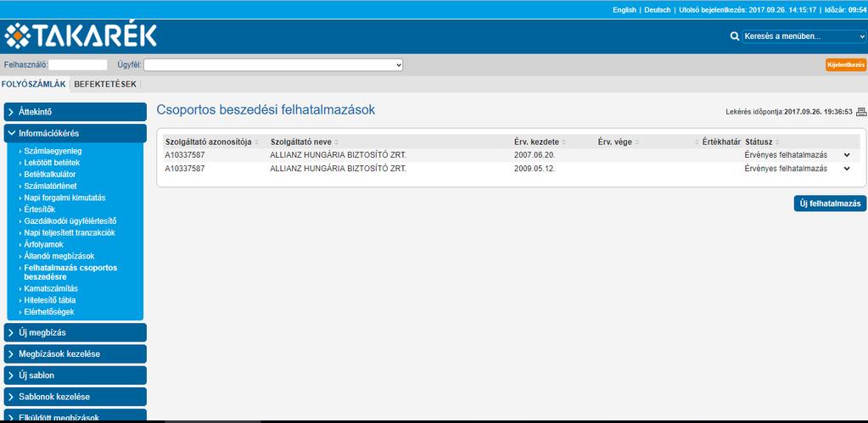Viewport: 868px width, 423px height.
Task: Expand the Elküldött megbízások section
Action: point(76,416)
